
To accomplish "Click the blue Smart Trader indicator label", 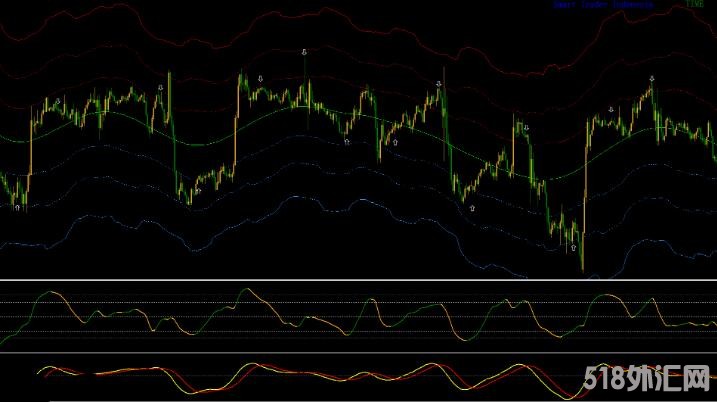I will 603,5.
